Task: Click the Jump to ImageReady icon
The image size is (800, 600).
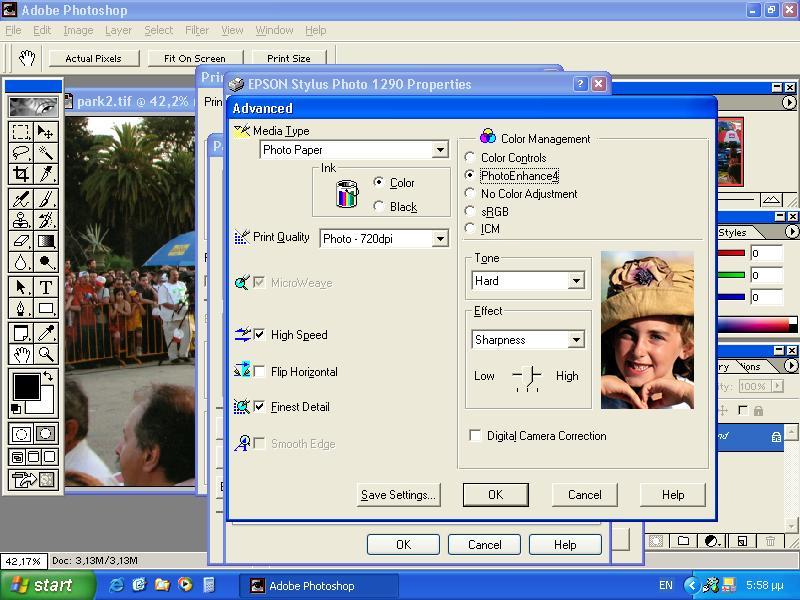Action: [x=33, y=480]
